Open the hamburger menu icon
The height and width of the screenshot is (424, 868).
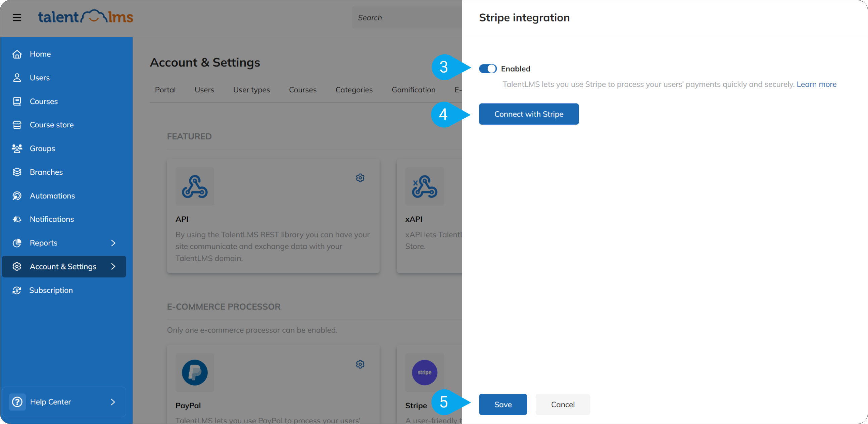(x=17, y=17)
